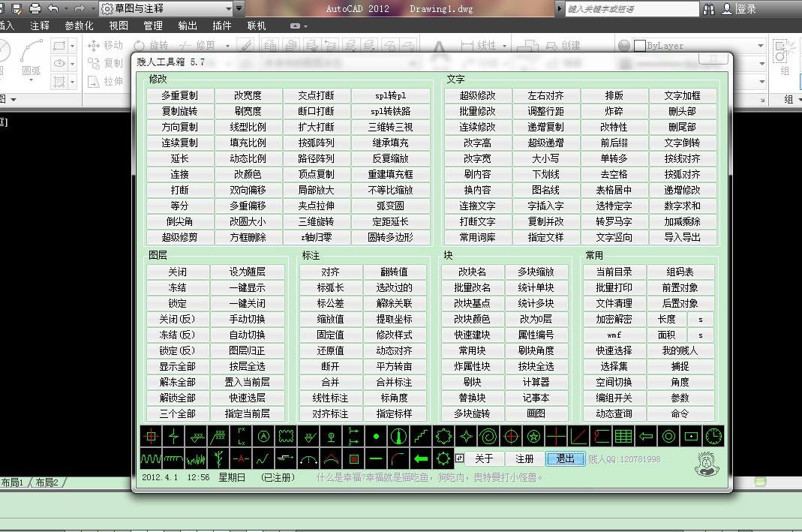Click the spiral icon in the toolbox
This screenshot has height=532, width=802.
(488, 436)
